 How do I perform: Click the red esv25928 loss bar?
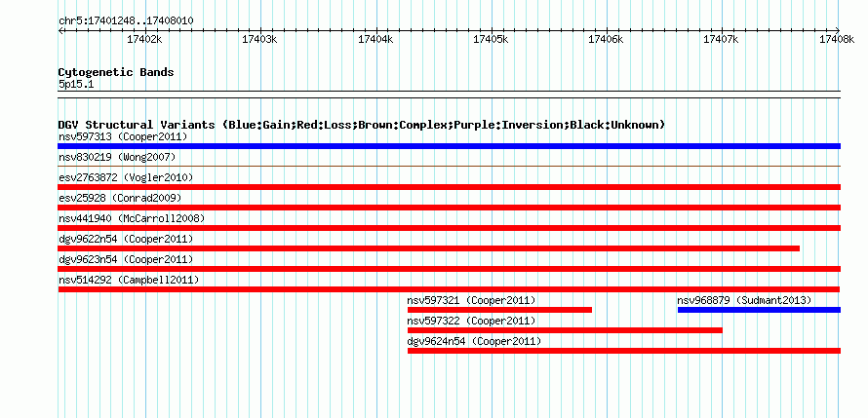(449, 208)
